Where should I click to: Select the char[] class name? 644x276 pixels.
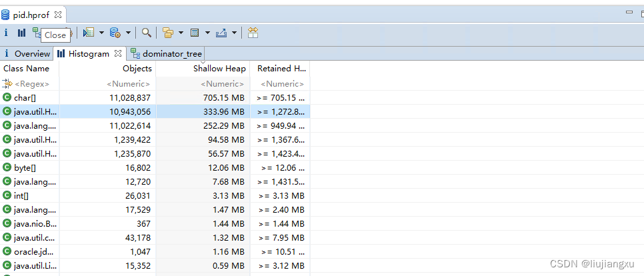pyautogui.click(x=25, y=98)
